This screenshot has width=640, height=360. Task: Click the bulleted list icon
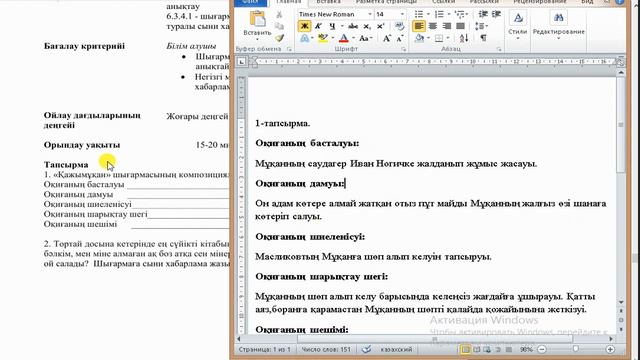[x=419, y=14]
